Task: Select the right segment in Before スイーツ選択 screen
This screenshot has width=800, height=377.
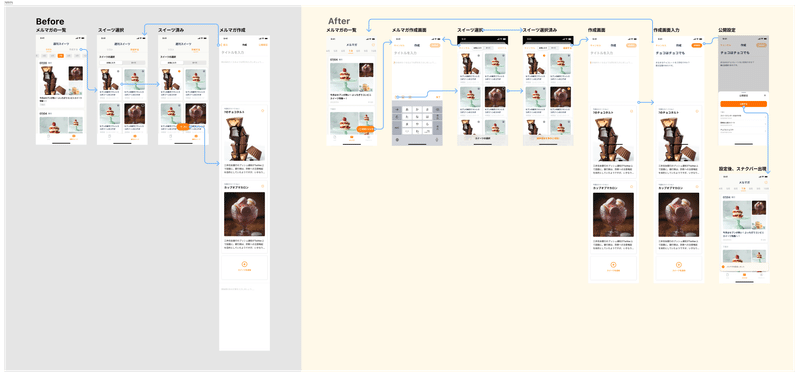Action: 133,63
